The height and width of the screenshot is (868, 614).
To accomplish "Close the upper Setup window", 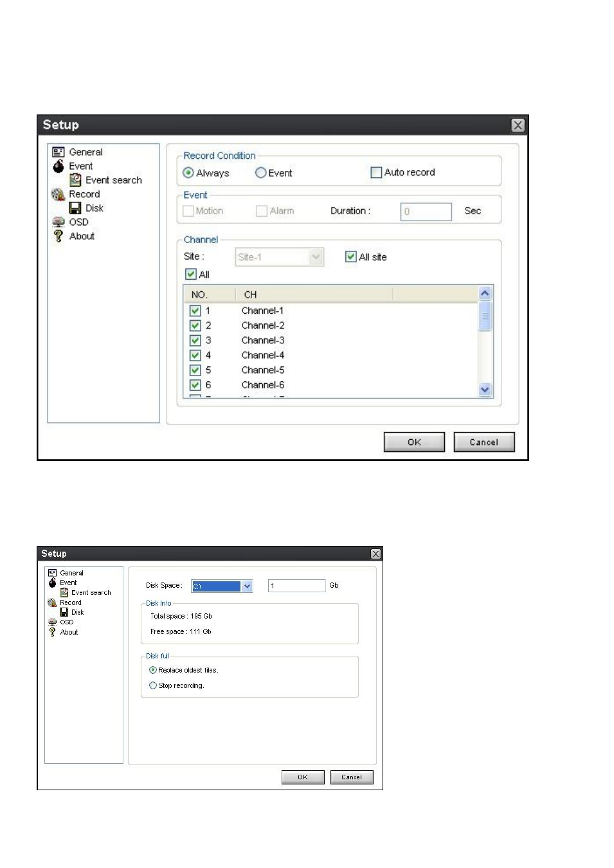I will 518,125.
